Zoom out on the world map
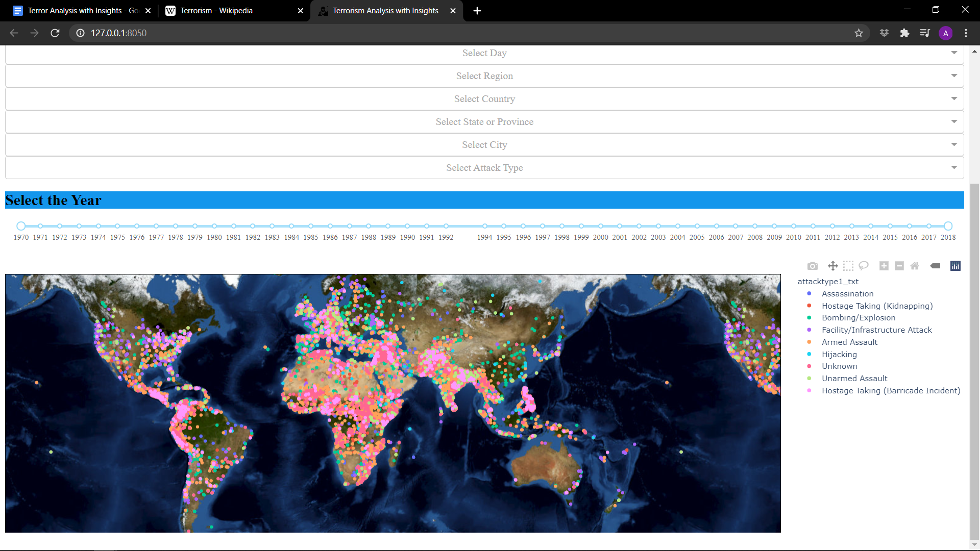980x551 pixels. click(x=899, y=266)
